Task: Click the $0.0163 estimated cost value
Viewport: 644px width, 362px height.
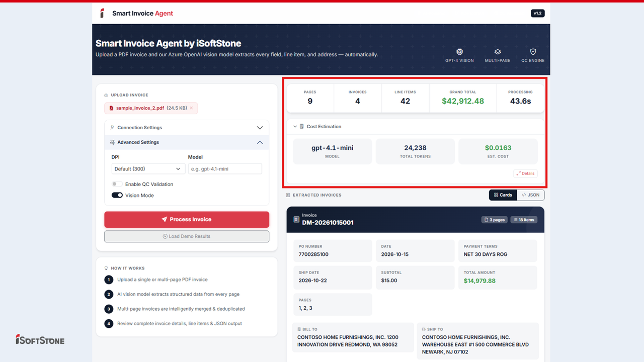Action: click(498, 148)
